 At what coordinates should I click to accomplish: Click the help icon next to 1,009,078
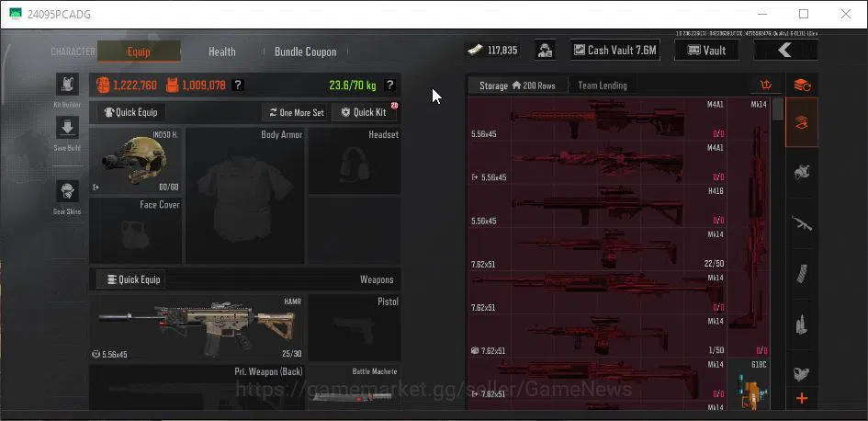tap(238, 85)
